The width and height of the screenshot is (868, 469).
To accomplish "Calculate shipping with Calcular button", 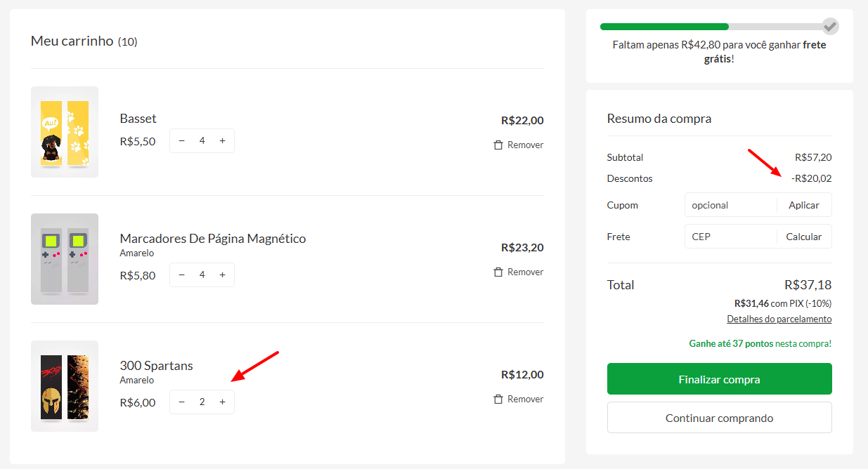I will tap(804, 237).
